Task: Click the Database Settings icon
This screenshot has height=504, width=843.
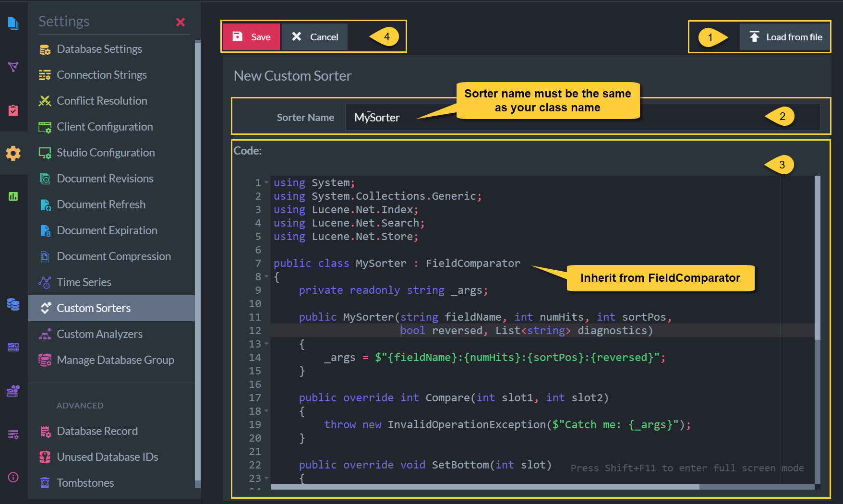Action: (45, 49)
